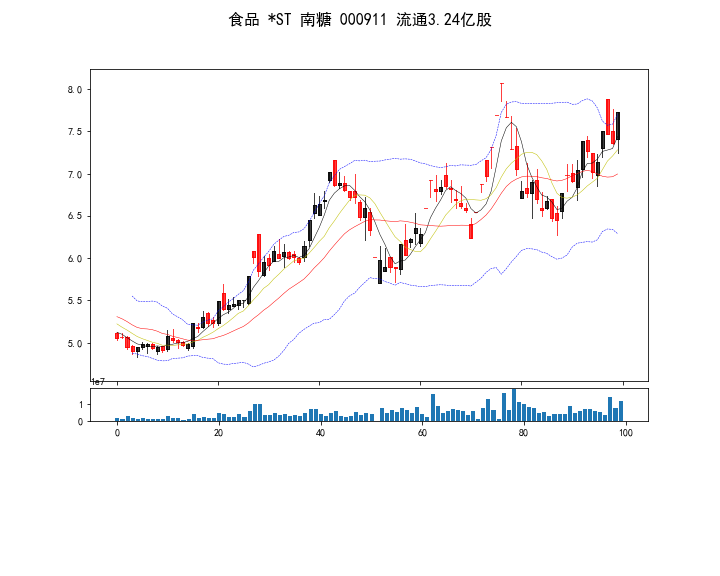Click the 5.5 price axis tick label

(x=75, y=301)
